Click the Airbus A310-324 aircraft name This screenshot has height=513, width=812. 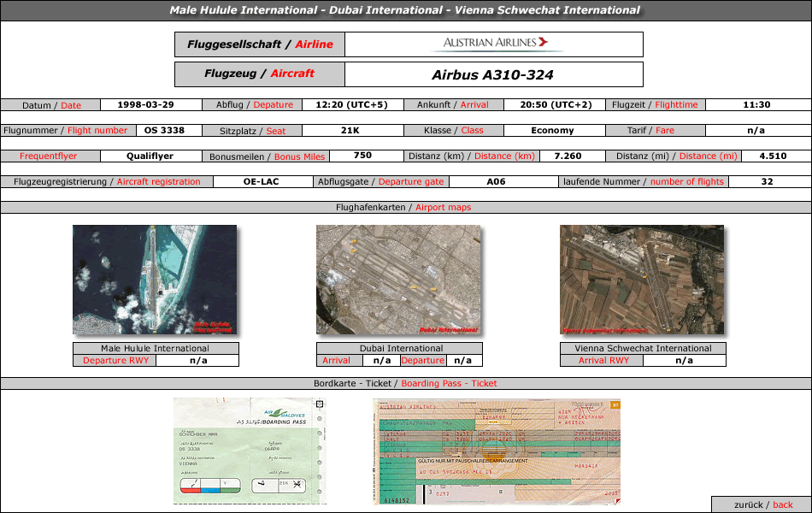492,74
